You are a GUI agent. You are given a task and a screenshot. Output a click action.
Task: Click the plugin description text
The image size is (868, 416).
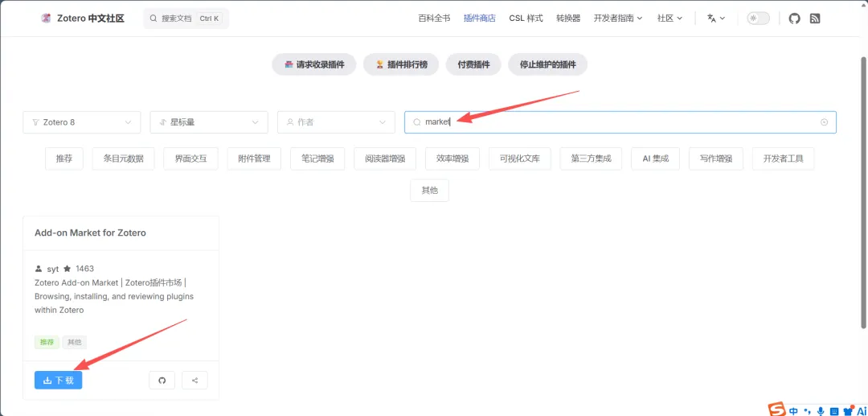point(114,296)
